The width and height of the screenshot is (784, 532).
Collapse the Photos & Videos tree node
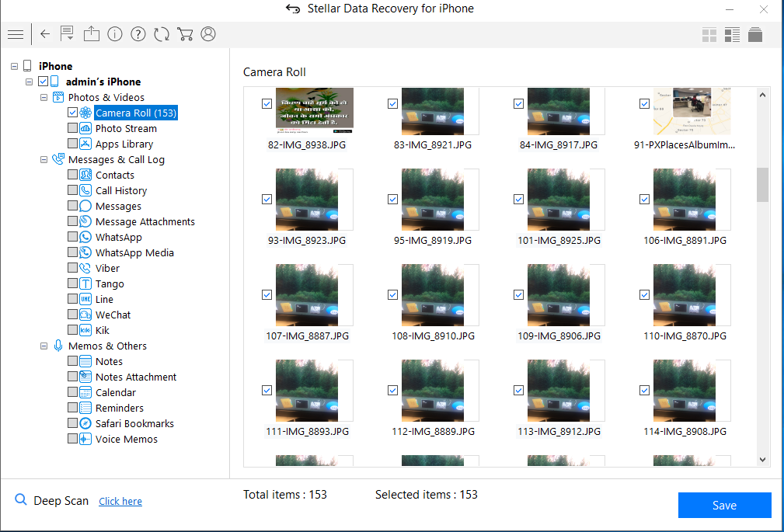coord(44,98)
